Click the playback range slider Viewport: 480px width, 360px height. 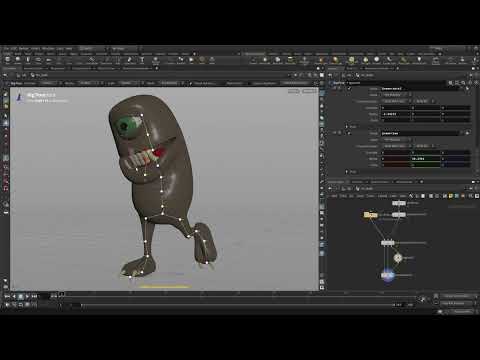(x=237, y=305)
